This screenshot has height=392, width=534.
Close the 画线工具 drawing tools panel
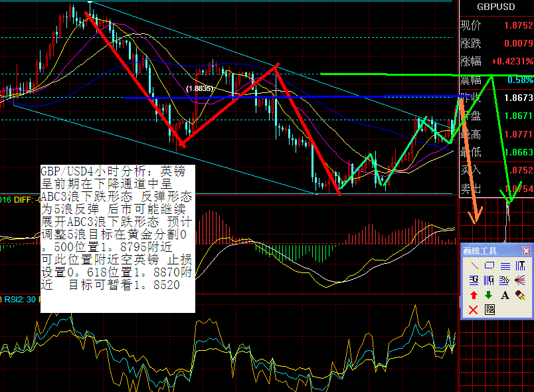pyautogui.click(x=526, y=251)
